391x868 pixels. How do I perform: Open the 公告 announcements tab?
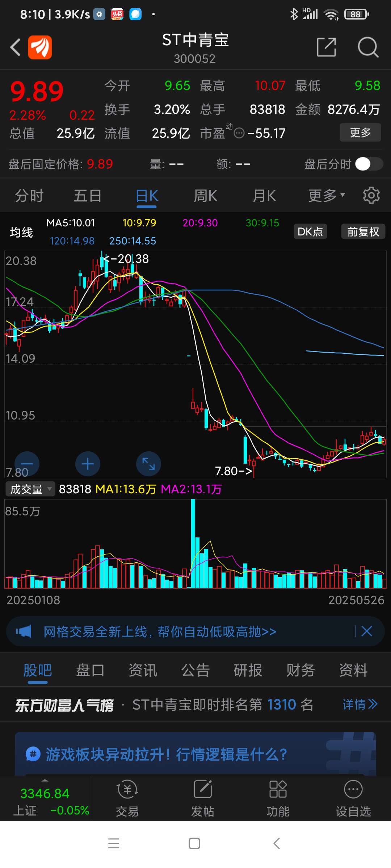[195, 670]
